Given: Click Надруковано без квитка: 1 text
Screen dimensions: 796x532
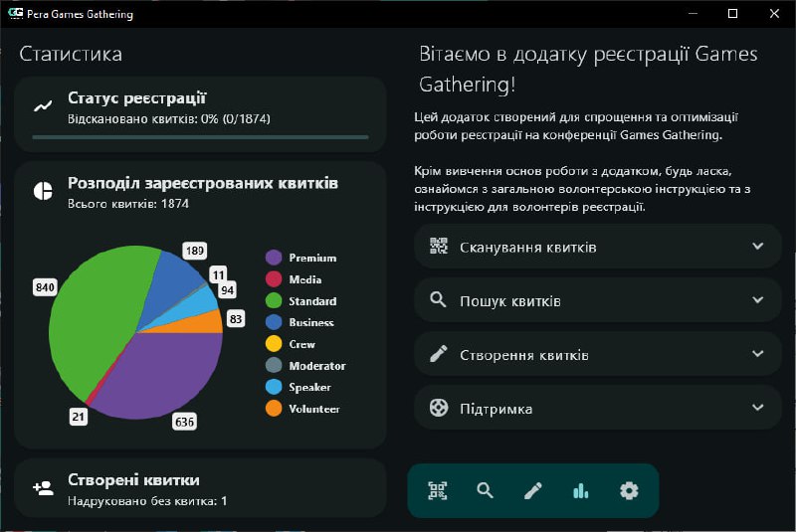Looking at the screenshot, I should click(147, 501).
